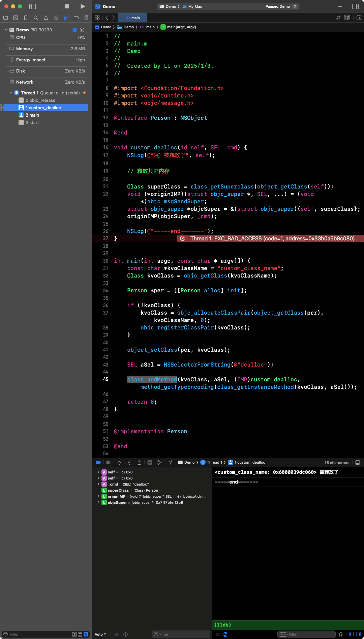
Task: Go forward in editor history
Action: pos(114,18)
